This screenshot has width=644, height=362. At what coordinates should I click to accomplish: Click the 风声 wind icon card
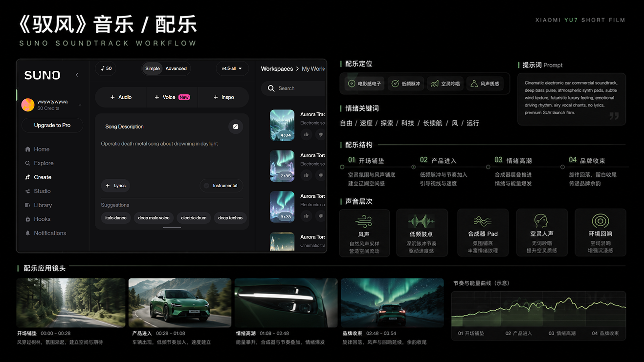click(364, 233)
